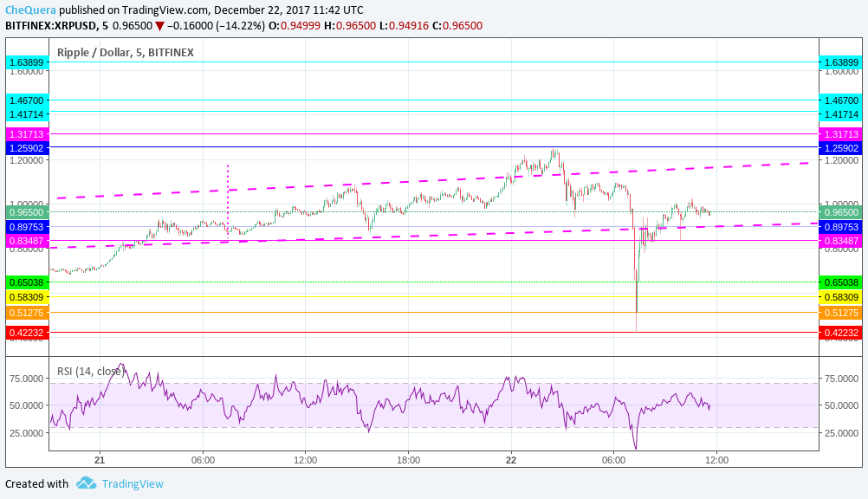Click the right 1.25902 blue price label
This screenshot has width=868, height=499.
(841, 148)
